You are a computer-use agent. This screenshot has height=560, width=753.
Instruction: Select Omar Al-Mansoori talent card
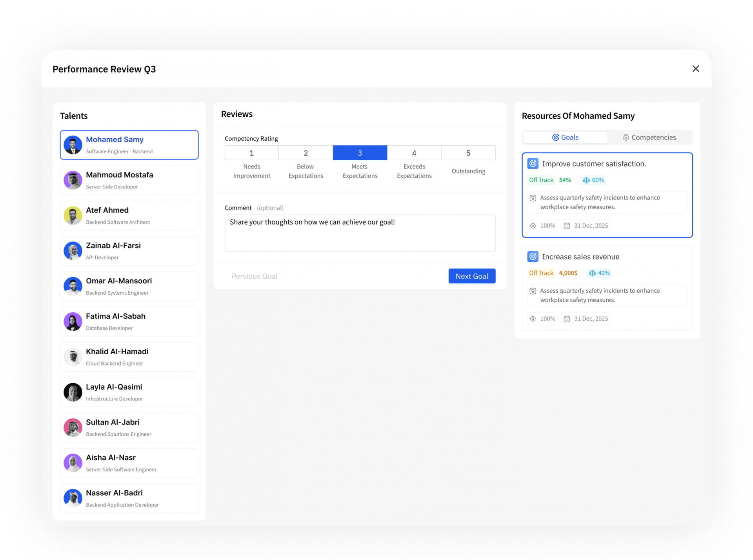click(129, 286)
